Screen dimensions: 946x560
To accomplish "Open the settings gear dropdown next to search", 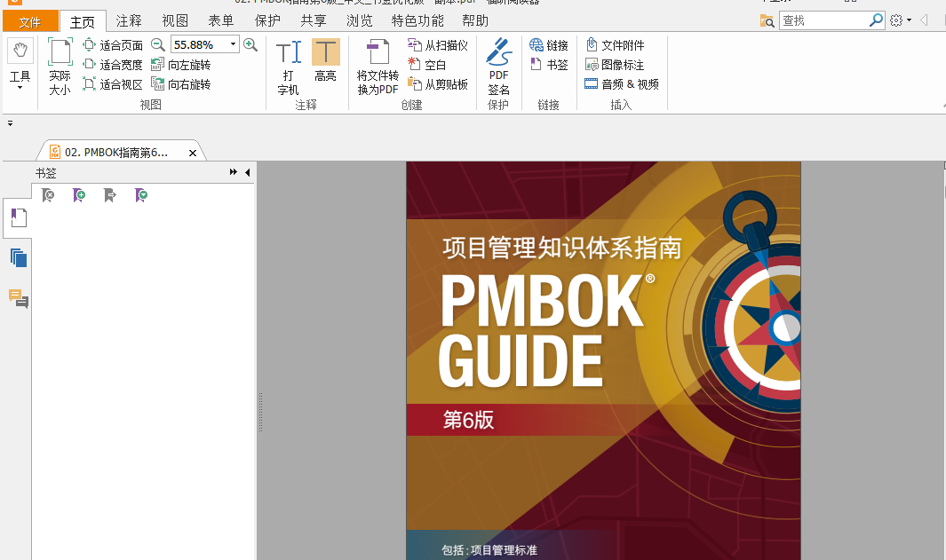I will (900, 20).
